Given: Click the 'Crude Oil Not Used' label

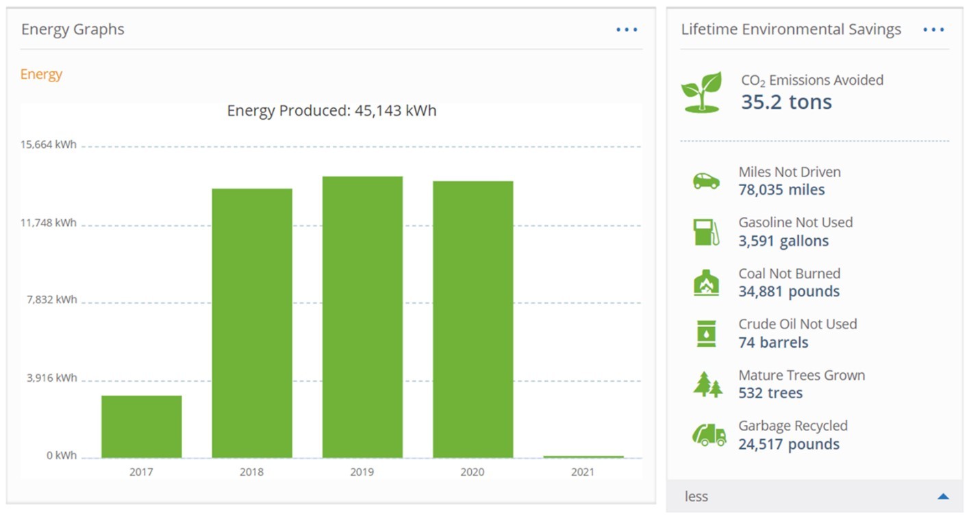Looking at the screenshot, I should 798,324.
